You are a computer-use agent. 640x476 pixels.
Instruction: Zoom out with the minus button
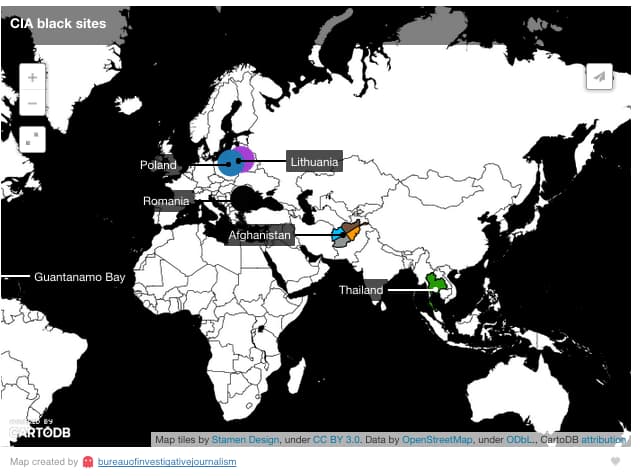[32, 103]
